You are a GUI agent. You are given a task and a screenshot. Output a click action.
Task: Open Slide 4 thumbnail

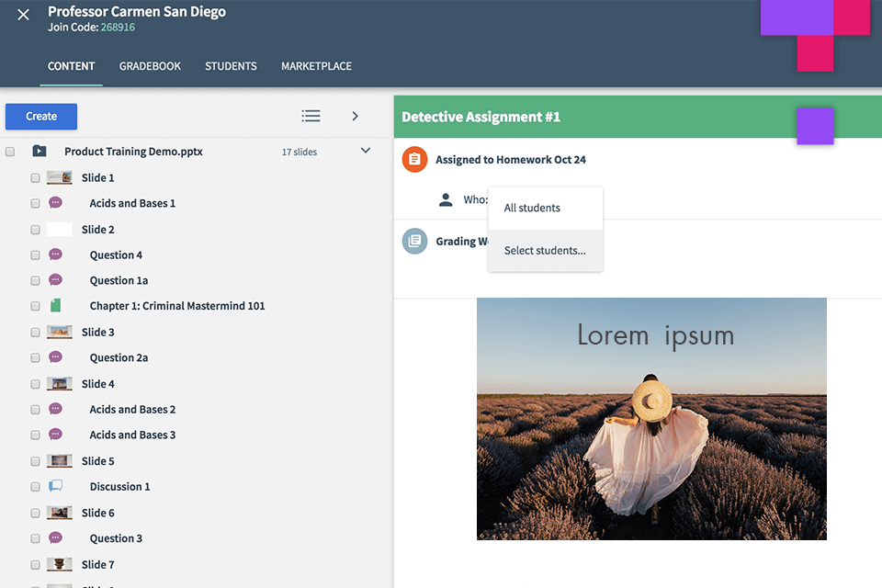coord(59,384)
